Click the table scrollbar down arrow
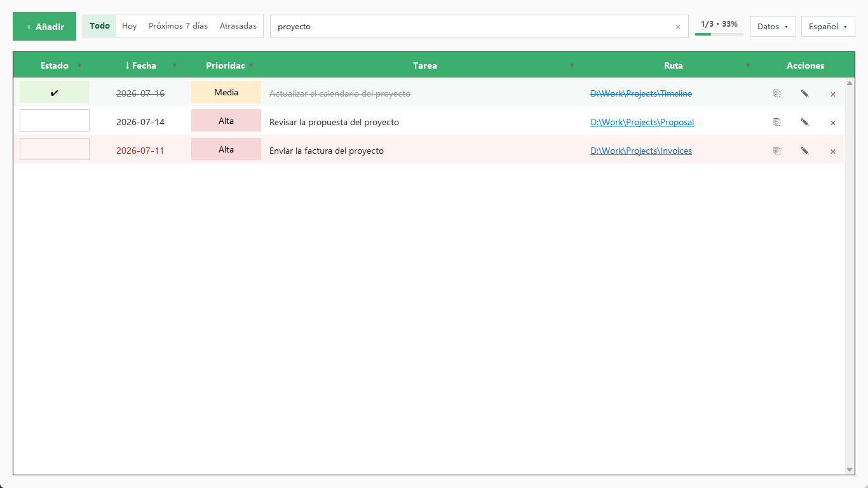This screenshot has width=868, height=488. pos(850,470)
